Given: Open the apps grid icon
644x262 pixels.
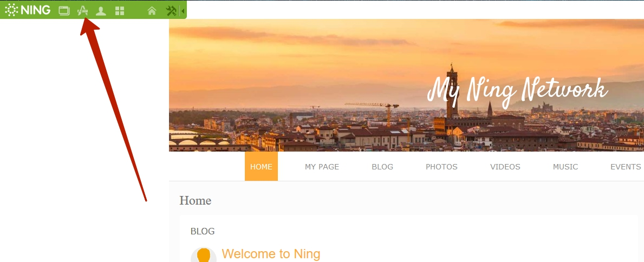Looking at the screenshot, I should click(120, 11).
